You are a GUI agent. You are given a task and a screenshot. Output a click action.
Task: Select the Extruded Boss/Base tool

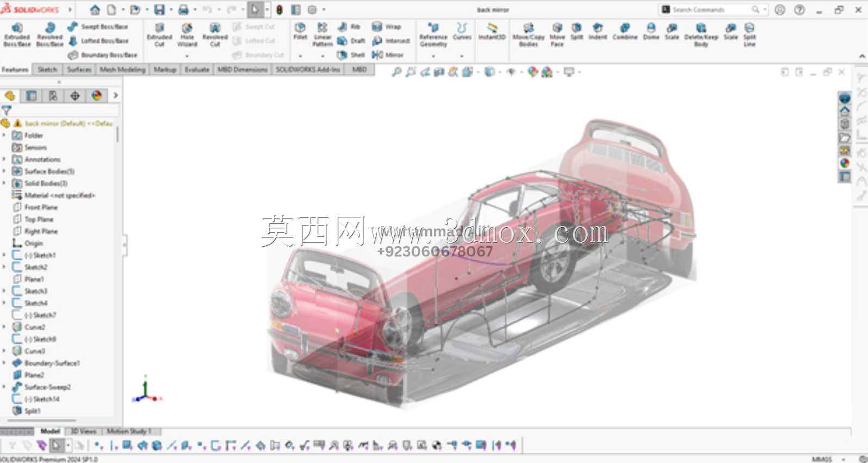point(17,35)
